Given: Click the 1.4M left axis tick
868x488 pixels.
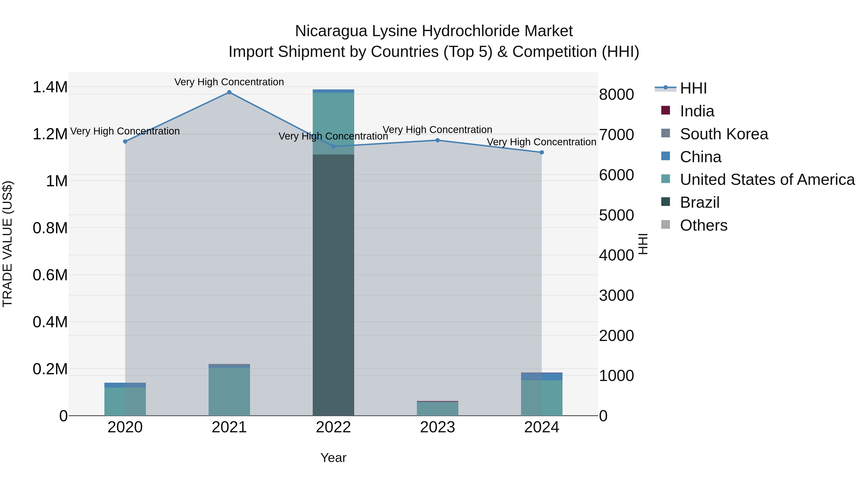Looking at the screenshot, I should (50, 87).
